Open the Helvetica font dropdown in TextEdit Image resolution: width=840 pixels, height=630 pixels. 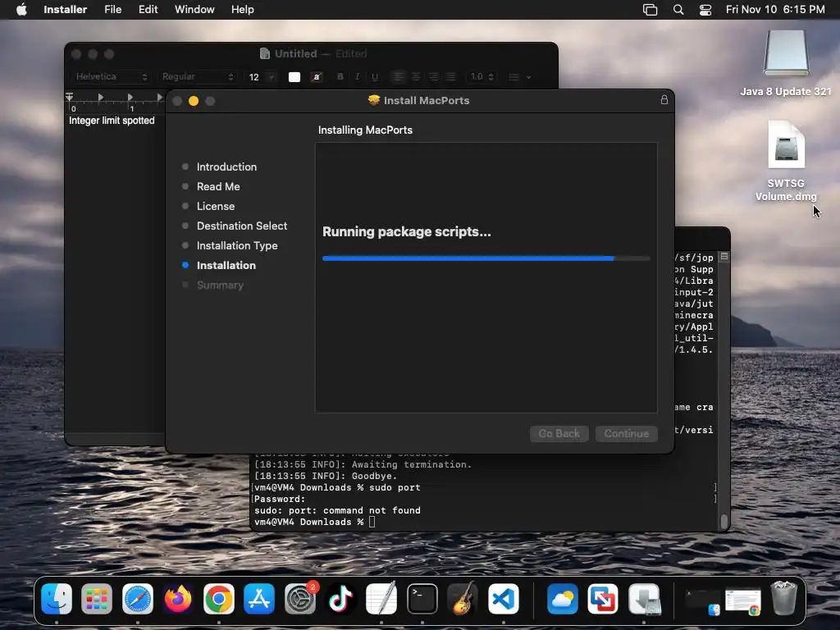111,76
